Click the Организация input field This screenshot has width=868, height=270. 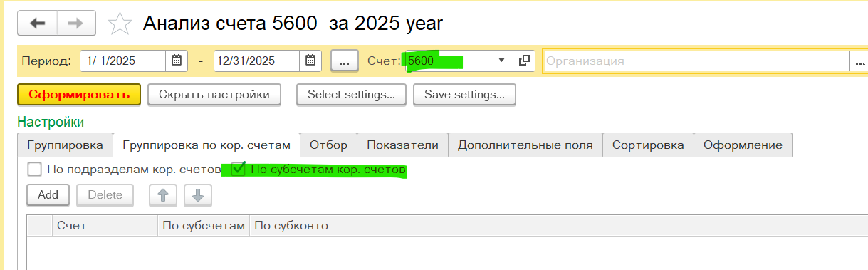point(696,61)
